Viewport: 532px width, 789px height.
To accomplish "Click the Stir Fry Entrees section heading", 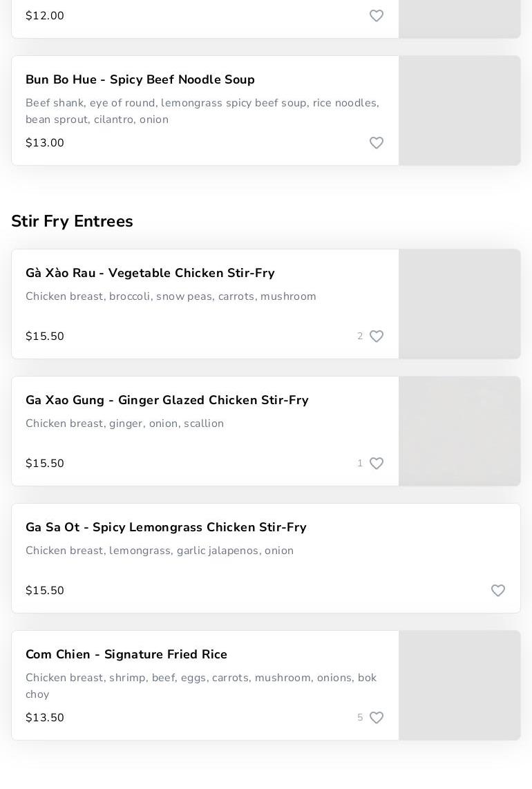I will point(72,222).
